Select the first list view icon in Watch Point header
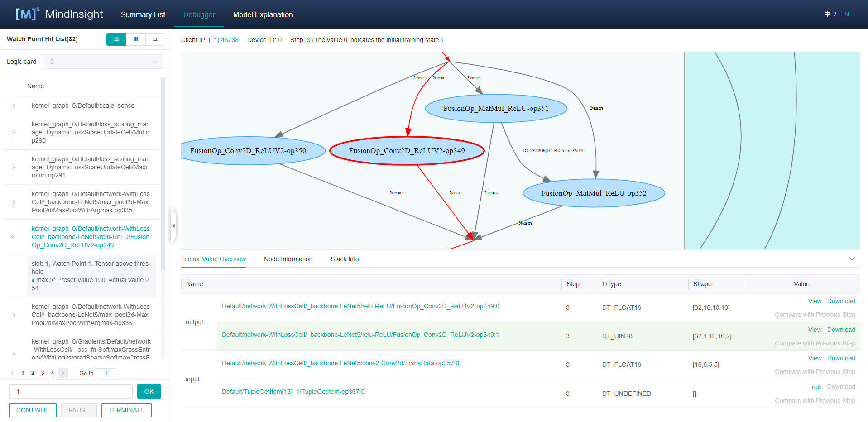 pos(116,39)
